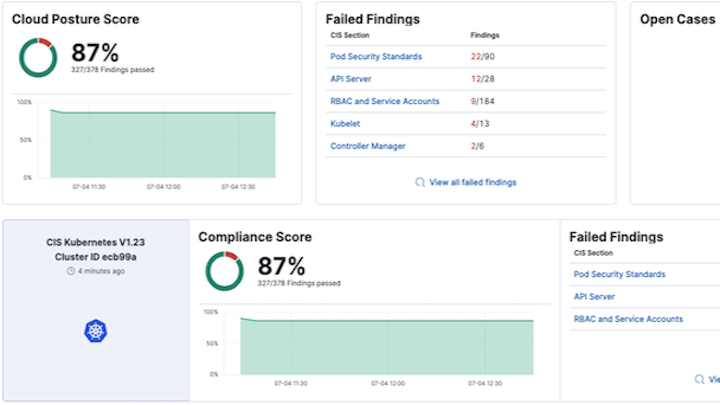Click the Open Cases panel heading
Viewport: 720px width, 405px height.
click(679, 19)
